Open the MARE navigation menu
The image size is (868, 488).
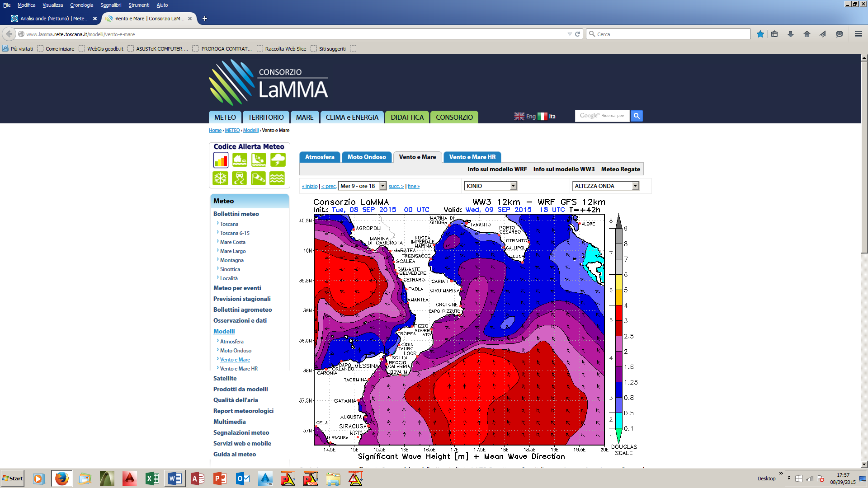coord(305,117)
